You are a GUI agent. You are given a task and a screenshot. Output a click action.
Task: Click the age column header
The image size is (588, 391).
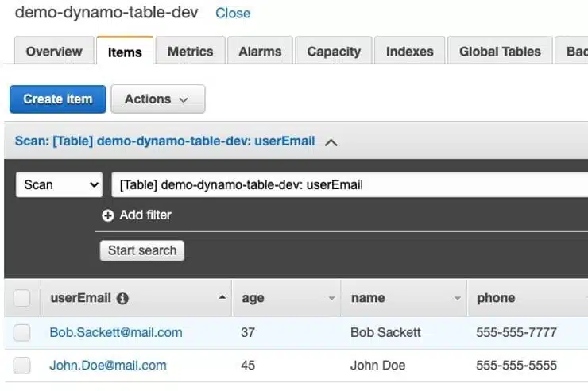[x=287, y=298]
